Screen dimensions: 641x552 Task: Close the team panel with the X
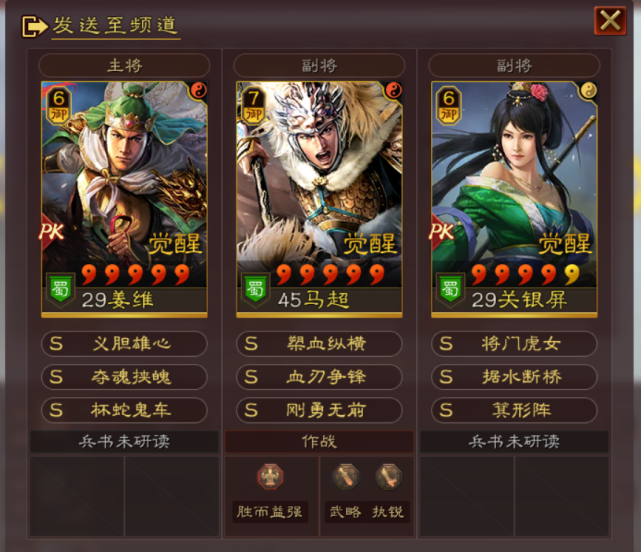(x=610, y=20)
